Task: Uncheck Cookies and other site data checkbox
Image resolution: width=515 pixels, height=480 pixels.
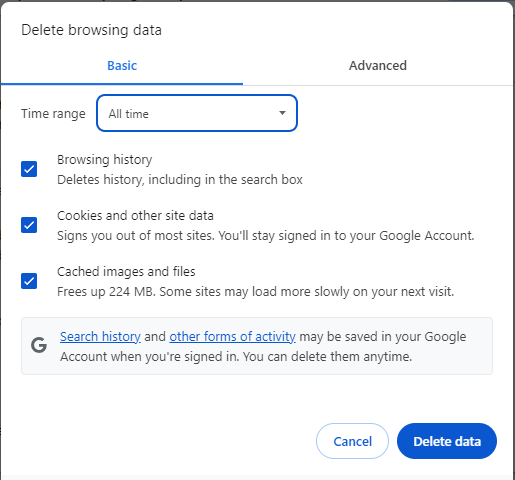Action: click(x=29, y=225)
